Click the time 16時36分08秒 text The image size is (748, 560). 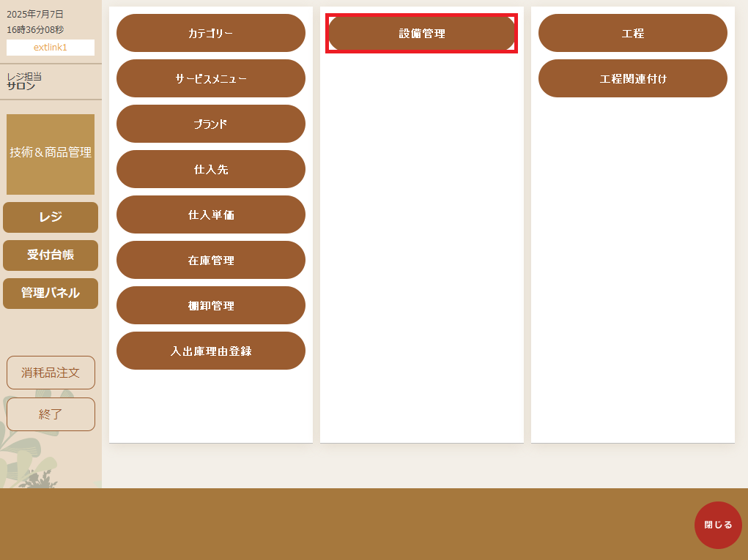pos(35,29)
